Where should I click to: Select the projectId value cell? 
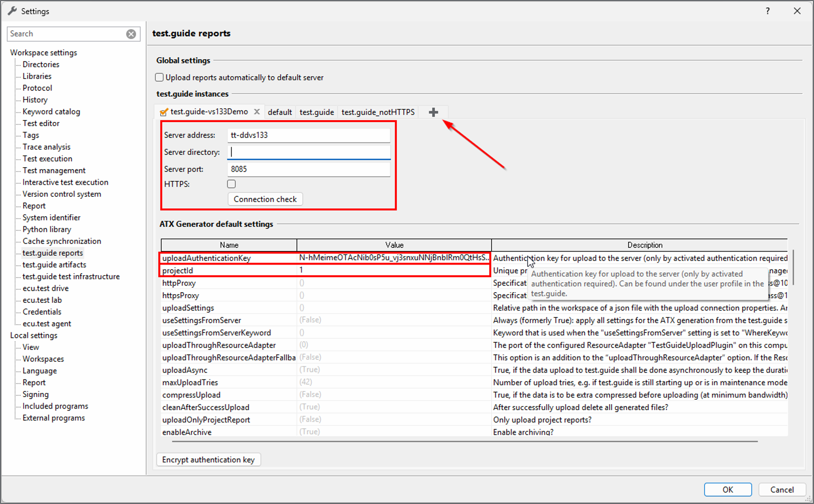coord(394,270)
